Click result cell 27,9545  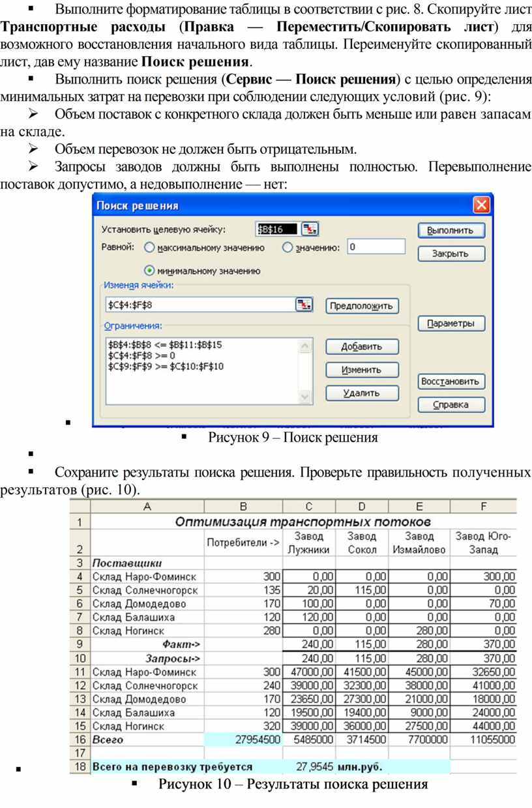click(x=310, y=767)
